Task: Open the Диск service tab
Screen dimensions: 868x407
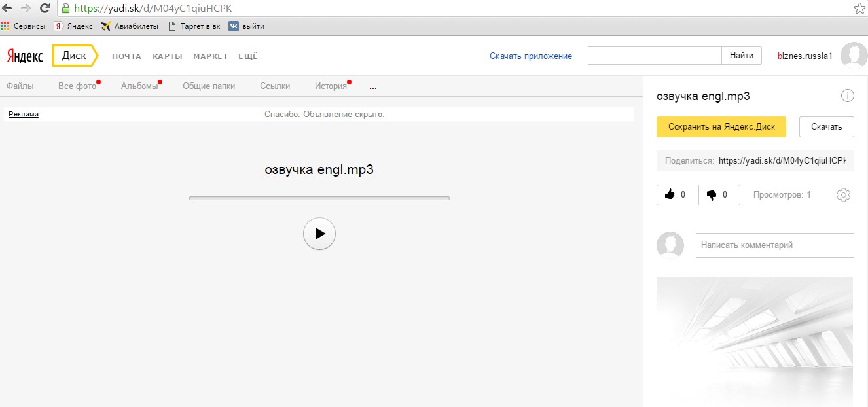Action: coord(75,56)
